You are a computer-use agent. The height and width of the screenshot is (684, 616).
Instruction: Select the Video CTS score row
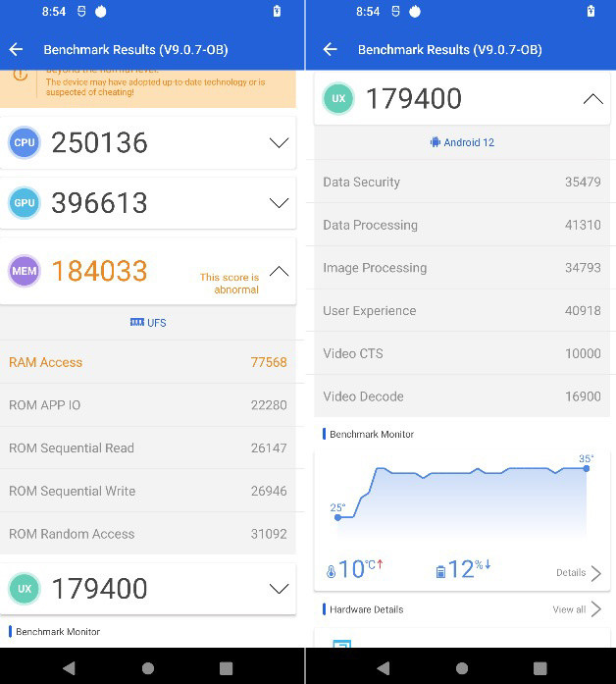tap(462, 353)
